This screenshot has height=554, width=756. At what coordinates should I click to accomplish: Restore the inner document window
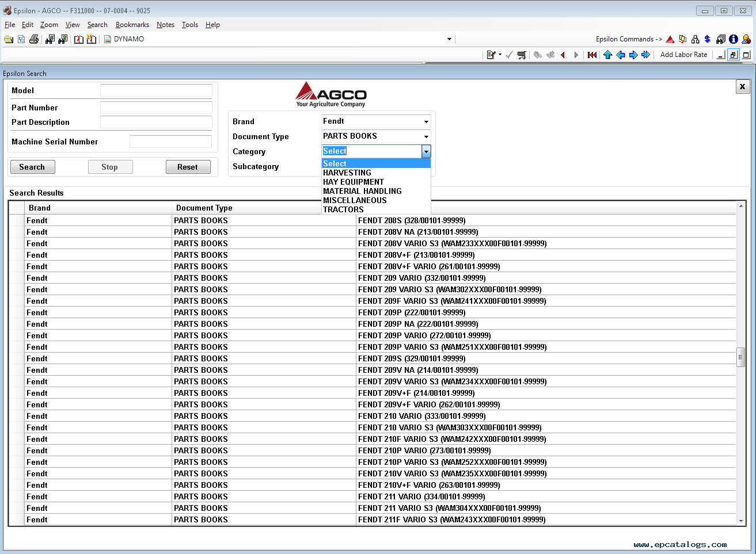734,55
